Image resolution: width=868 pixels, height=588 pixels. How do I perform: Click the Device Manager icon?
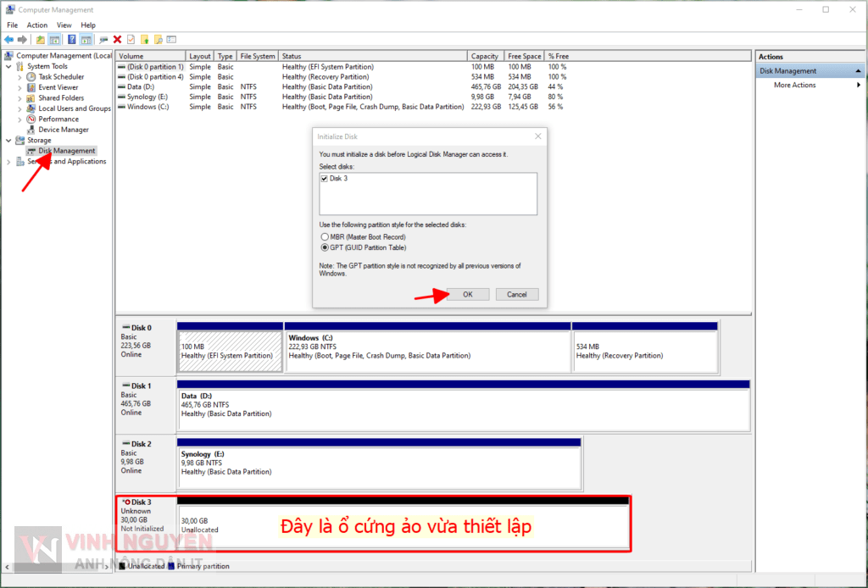[x=31, y=130]
